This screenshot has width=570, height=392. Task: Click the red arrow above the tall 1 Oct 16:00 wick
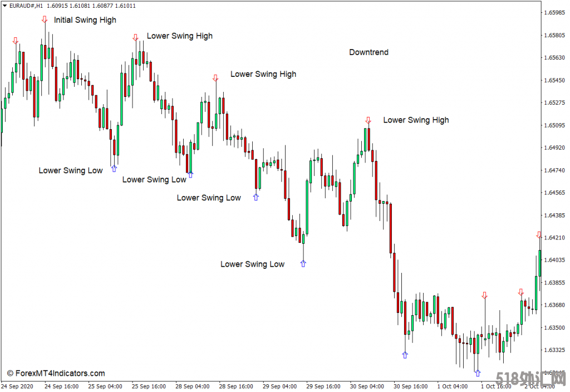(485, 295)
